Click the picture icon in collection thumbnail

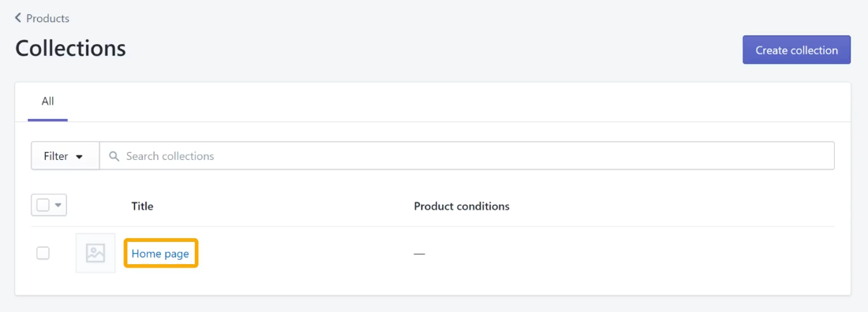tap(95, 254)
